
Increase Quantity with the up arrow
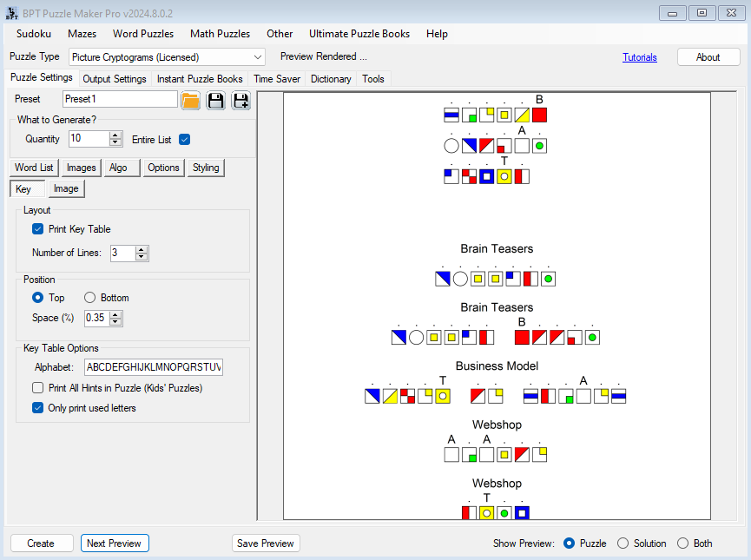tap(115, 135)
